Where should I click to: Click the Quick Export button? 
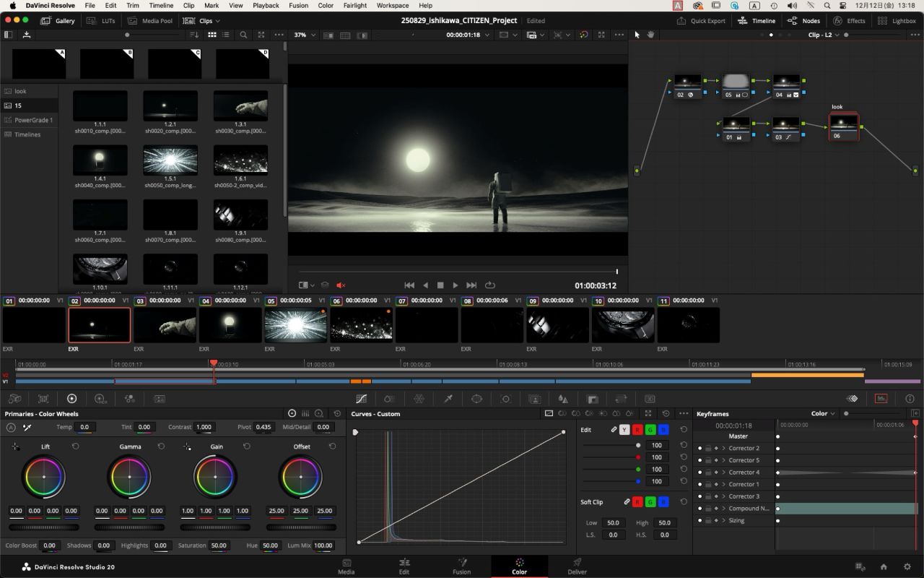pos(701,21)
